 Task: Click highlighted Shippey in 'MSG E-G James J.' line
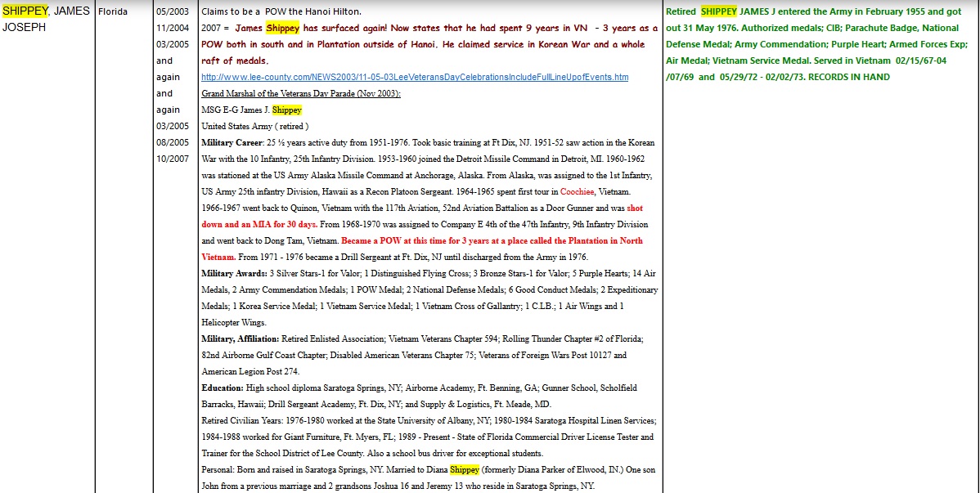(286, 110)
